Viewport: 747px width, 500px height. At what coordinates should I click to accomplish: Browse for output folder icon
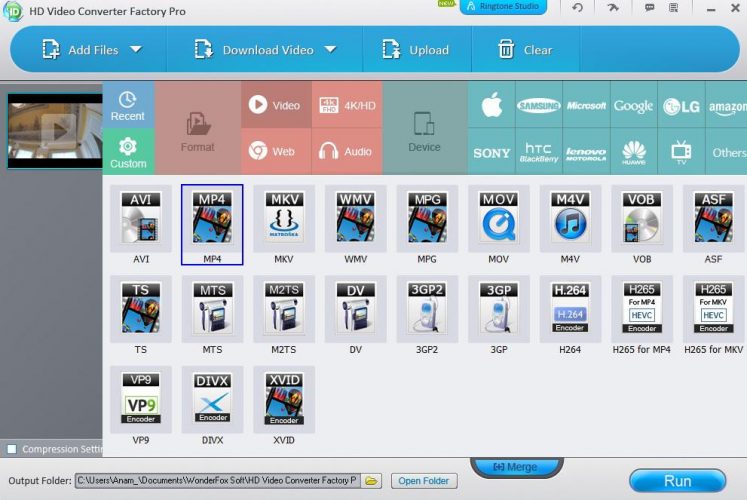371,481
